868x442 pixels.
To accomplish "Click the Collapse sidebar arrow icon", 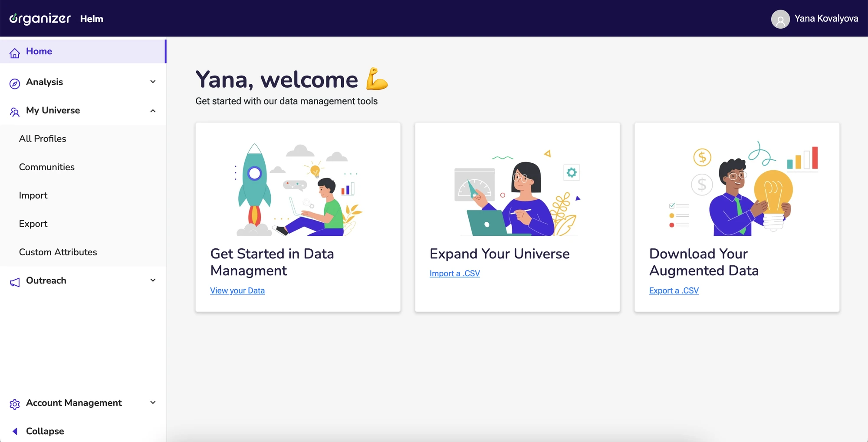I will (15, 431).
